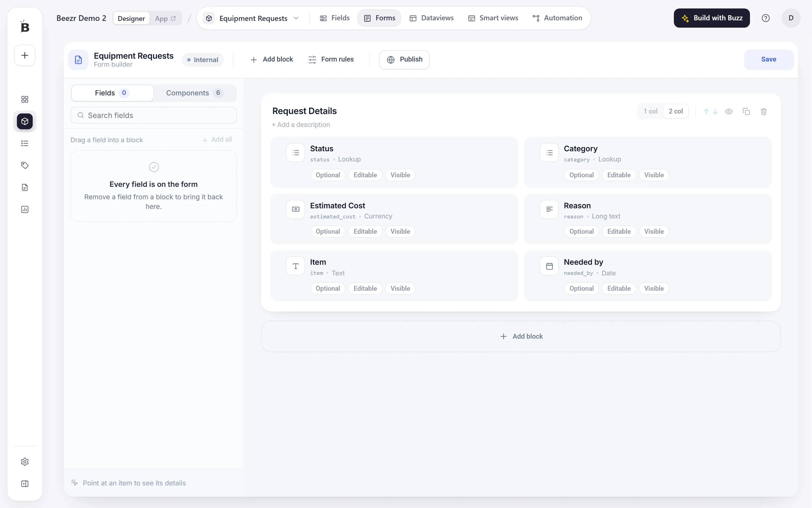Click the Reason field card title
This screenshot has width=812, height=508.
(577, 206)
